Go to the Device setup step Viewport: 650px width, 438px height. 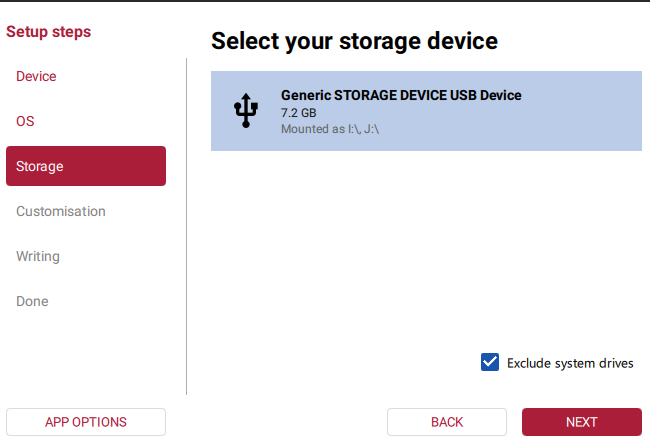36,76
